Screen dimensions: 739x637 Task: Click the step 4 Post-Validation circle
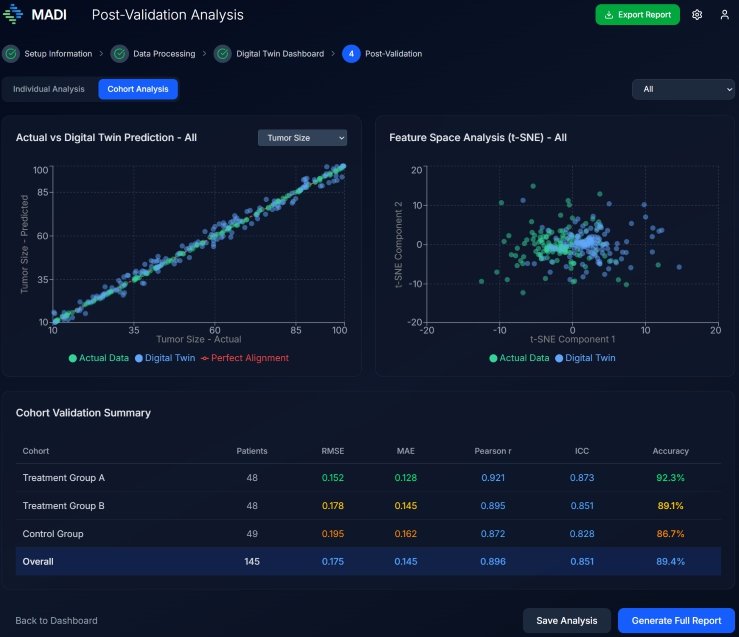click(350, 54)
